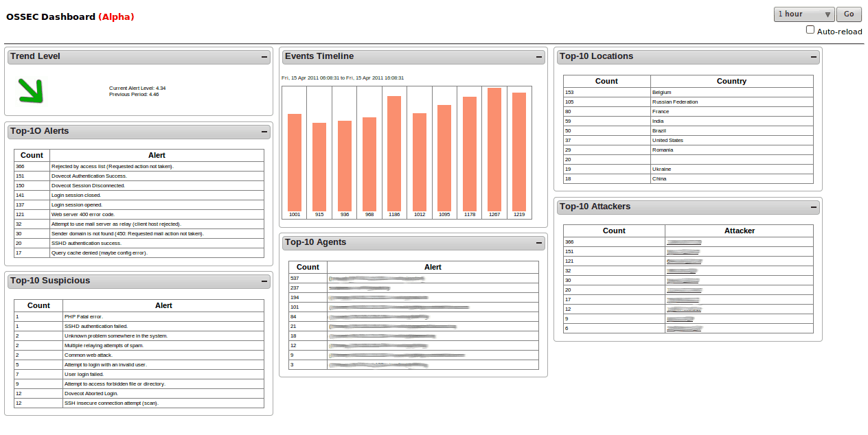Collapse the Top-10 Suspicious panel
Viewport: 868px width, 435px height.
(264, 281)
